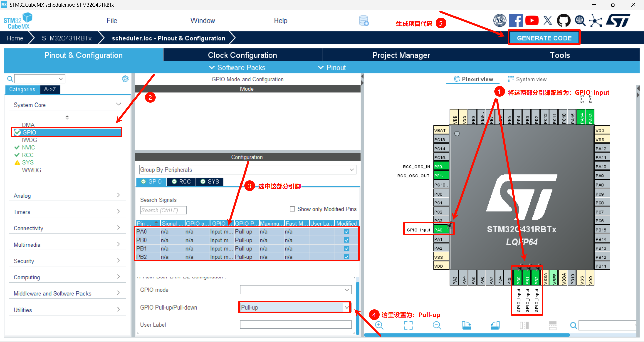Image resolution: width=644 pixels, height=342 pixels.
Task: Open the X (Twitter) link icon
Action: coord(548,20)
